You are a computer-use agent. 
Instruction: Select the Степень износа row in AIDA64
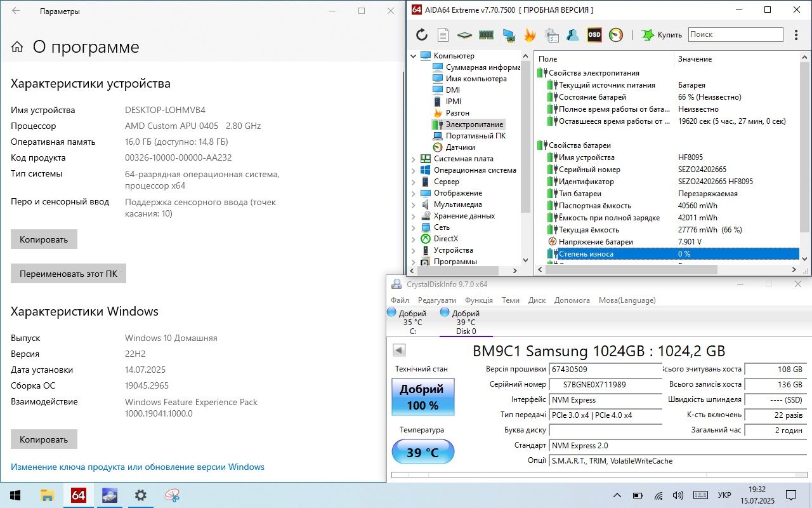(x=673, y=254)
